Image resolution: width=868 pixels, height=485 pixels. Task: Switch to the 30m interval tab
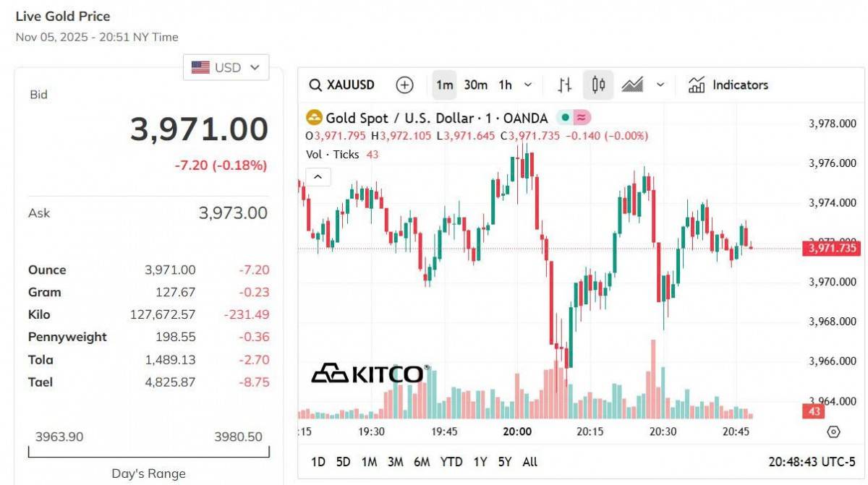coord(475,85)
